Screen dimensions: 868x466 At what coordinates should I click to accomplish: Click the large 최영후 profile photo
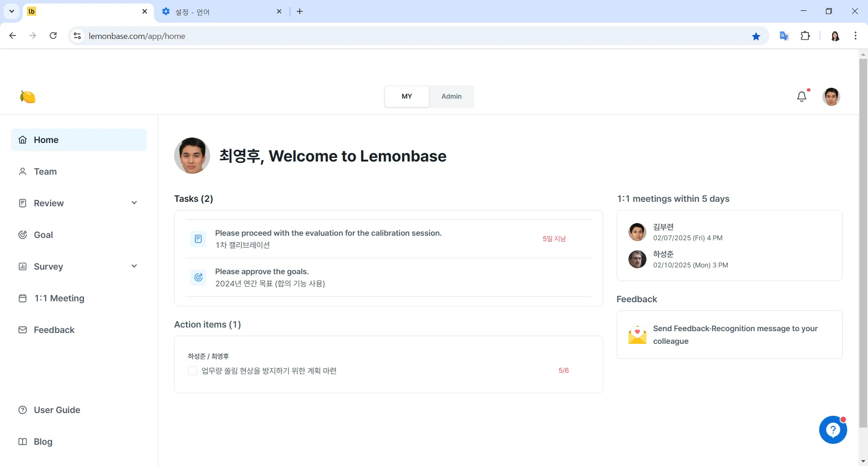[x=192, y=156]
